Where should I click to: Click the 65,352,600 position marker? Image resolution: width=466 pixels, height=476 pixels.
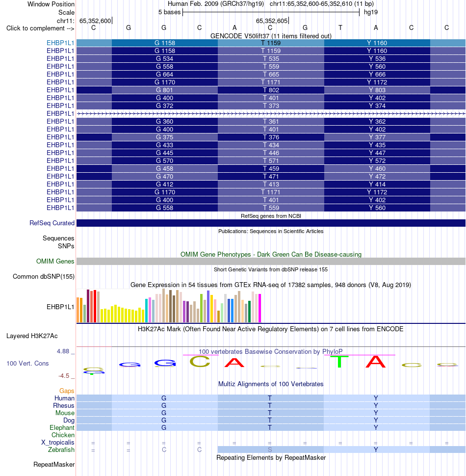pos(95,21)
